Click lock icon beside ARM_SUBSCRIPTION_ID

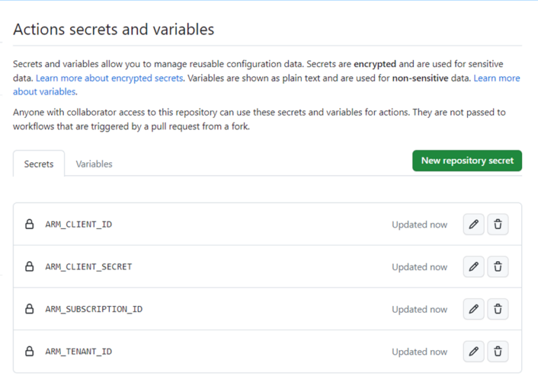(x=29, y=309)
